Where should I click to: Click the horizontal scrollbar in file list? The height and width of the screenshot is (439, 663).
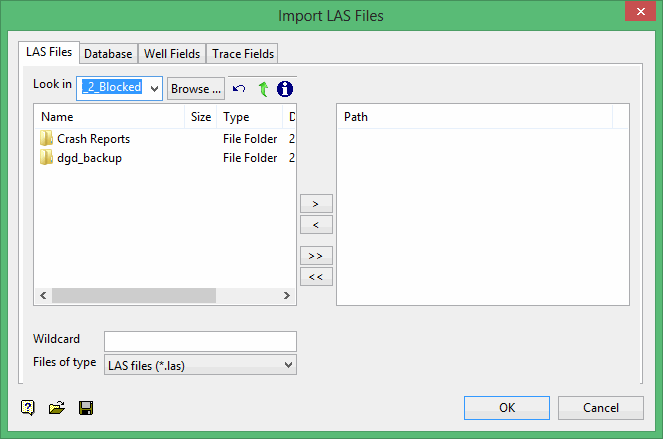(x=134, y=296)
